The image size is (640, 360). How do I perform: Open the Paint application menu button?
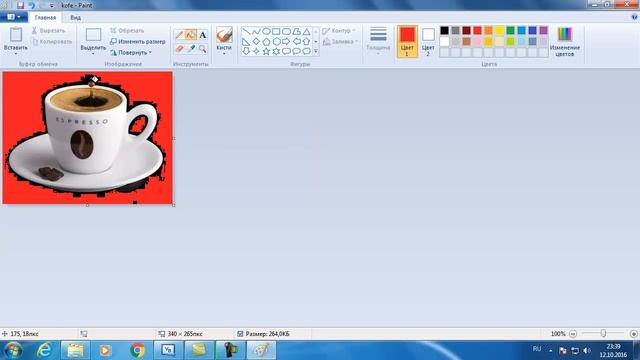pos(13,17)
